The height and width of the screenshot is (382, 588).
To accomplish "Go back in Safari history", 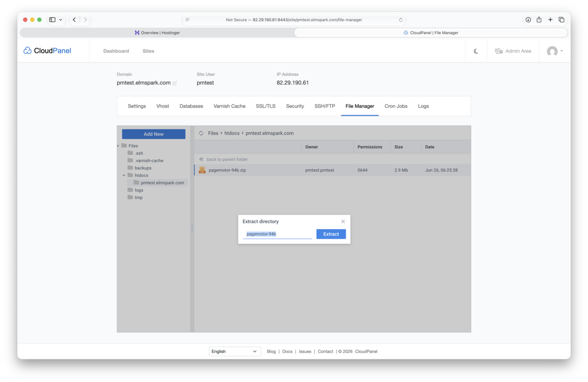I will pos(74,20).
